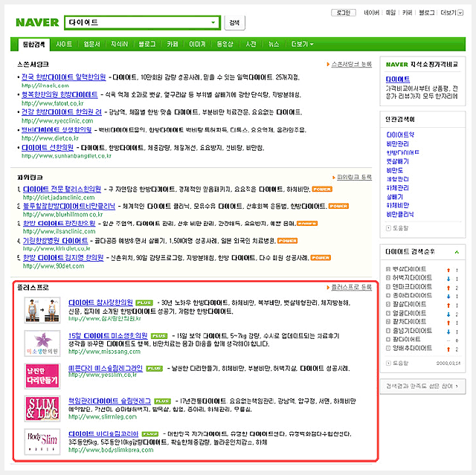Image resolution: width=476 pixels, height=475 pixels.
Task: Click POWER badge on 90diet.com result
Action: click(x=321, y=258)
